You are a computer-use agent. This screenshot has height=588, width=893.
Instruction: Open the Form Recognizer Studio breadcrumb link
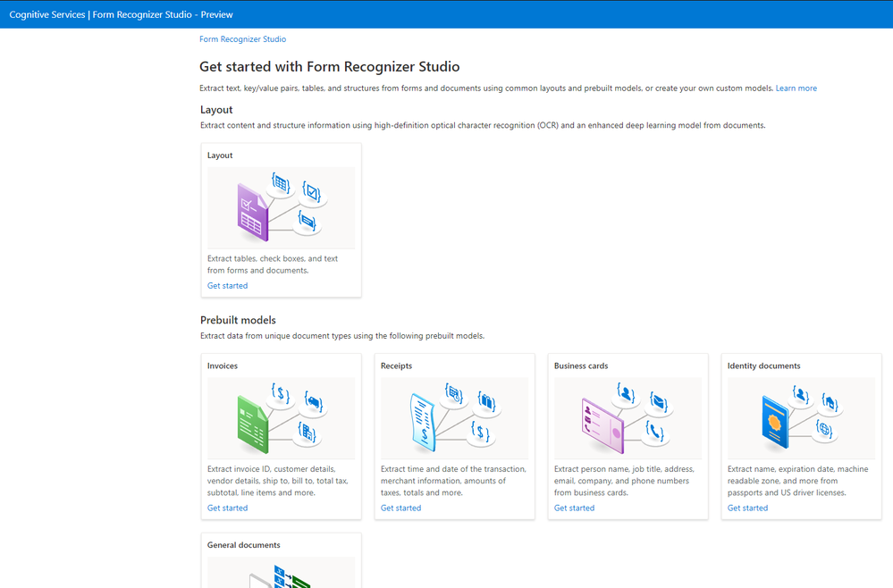click(x=242, y=39)
